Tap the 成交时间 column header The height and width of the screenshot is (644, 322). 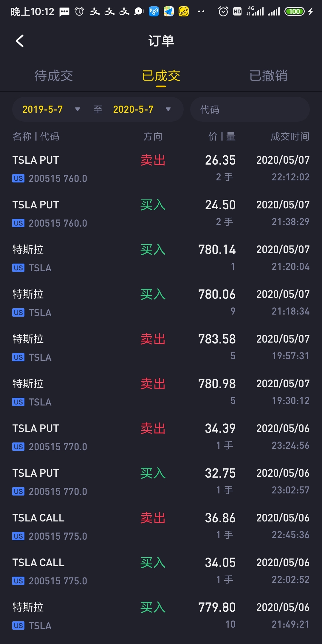[290, 137]
